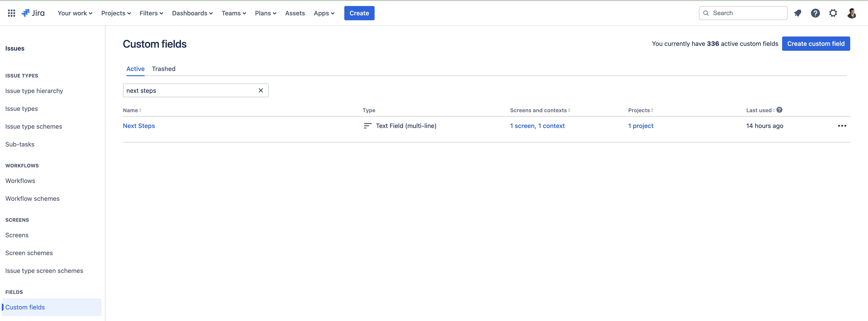Open your profile avatar menu
This screenshot has height=321, width=868.
pyautogui.click(x=852, y=13)
